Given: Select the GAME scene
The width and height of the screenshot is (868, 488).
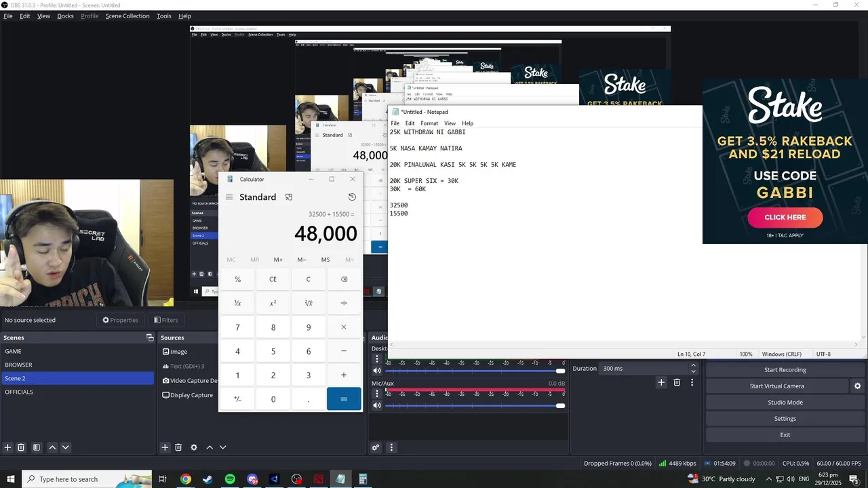Looking at the screenshot, I should (77, 351).
